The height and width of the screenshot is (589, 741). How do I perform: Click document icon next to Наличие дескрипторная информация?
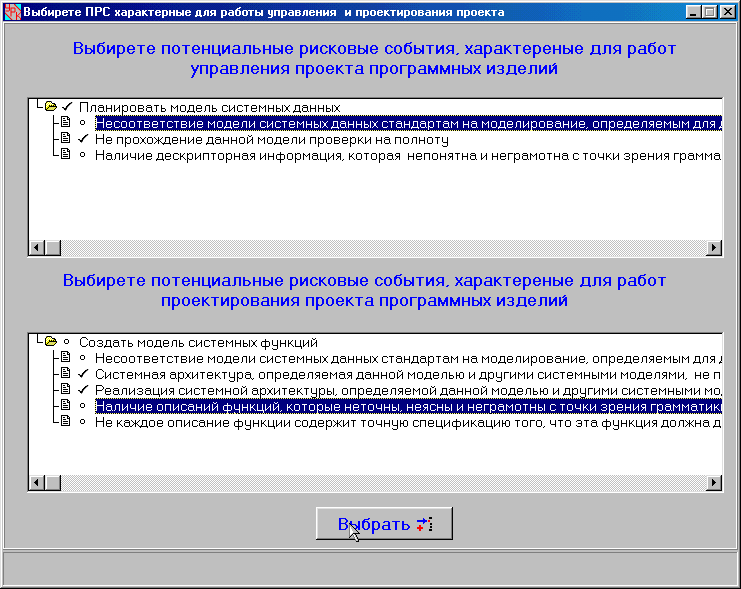coord(66,154)
